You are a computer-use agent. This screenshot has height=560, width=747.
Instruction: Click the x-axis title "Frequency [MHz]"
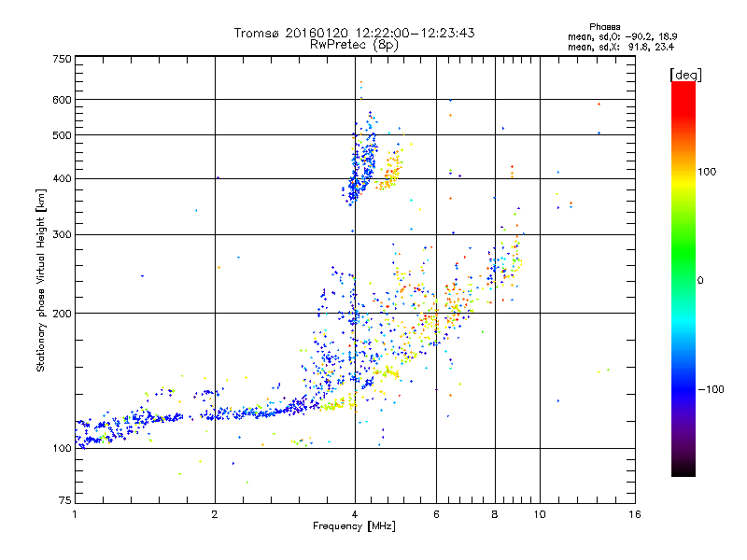(x=354, y=526)
